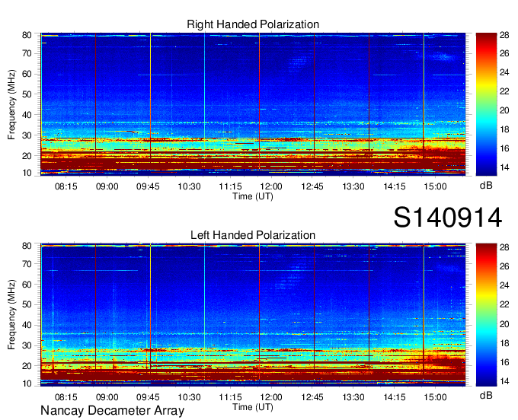Click the 50 MHz tick of the Left Handed plot

point(27,304)
